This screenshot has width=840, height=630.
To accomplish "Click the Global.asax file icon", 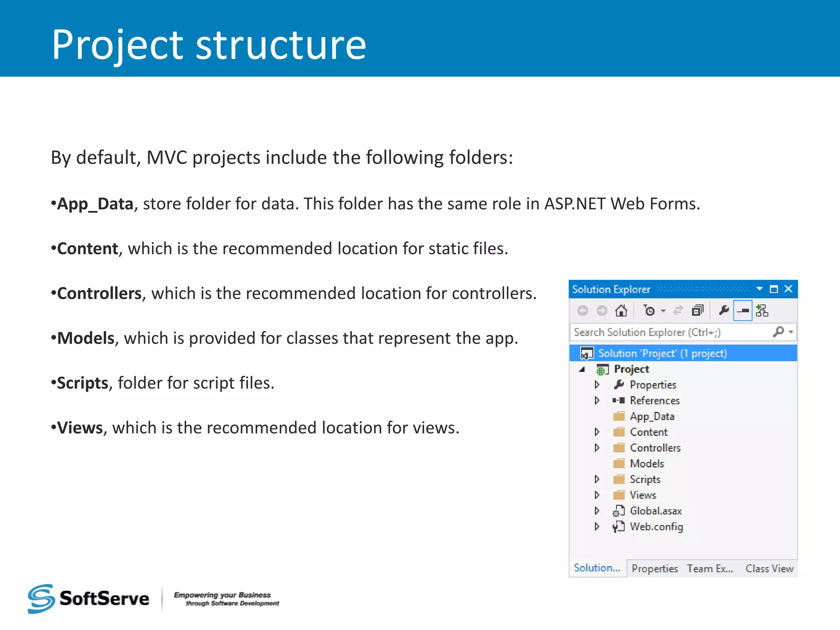I will (x=619, y=511).
